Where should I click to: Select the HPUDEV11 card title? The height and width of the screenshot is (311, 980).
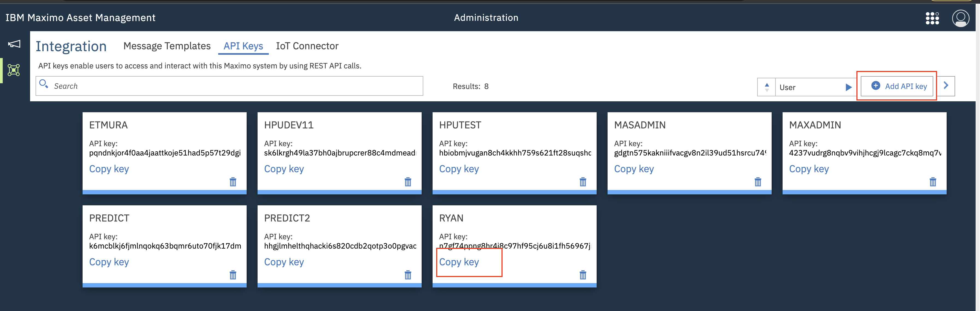click(289, 125)
